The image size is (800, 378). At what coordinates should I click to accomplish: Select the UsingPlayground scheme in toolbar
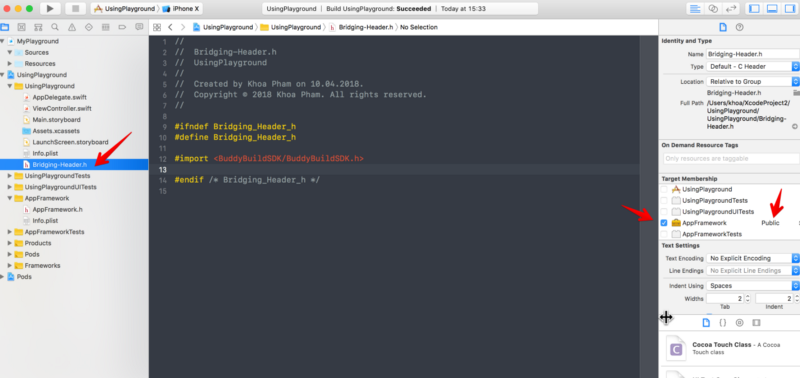(124, 9)
